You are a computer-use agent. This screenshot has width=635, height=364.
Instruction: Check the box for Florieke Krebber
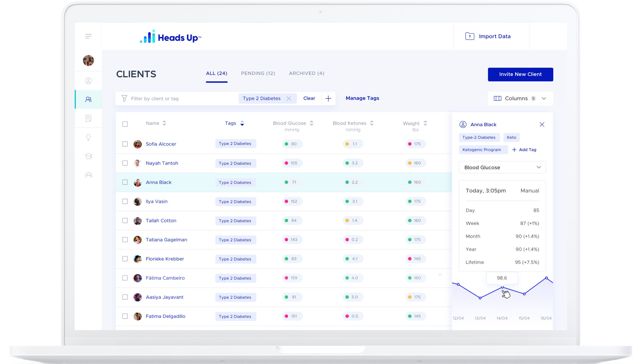click(125, 259)
